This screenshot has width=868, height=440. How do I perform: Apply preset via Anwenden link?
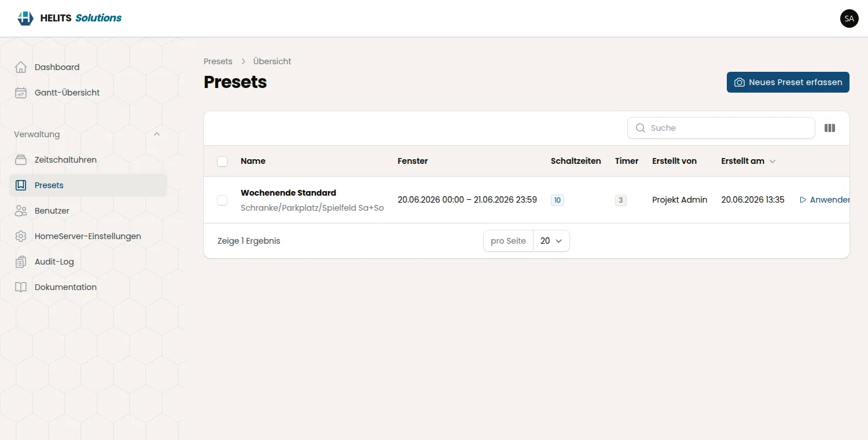tap(825, 200)
